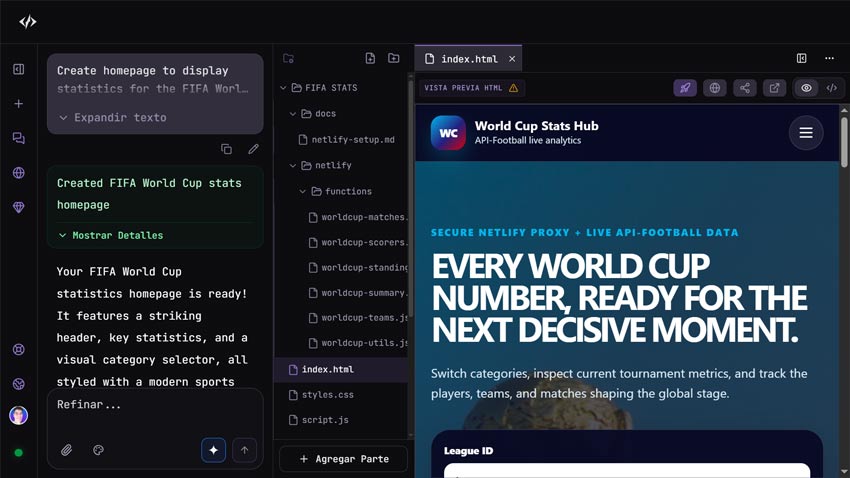Edit the prompt with the pencil icon
Image resolution: width=850 pixels, height=478 pixels.
click(x=253, y=149)
